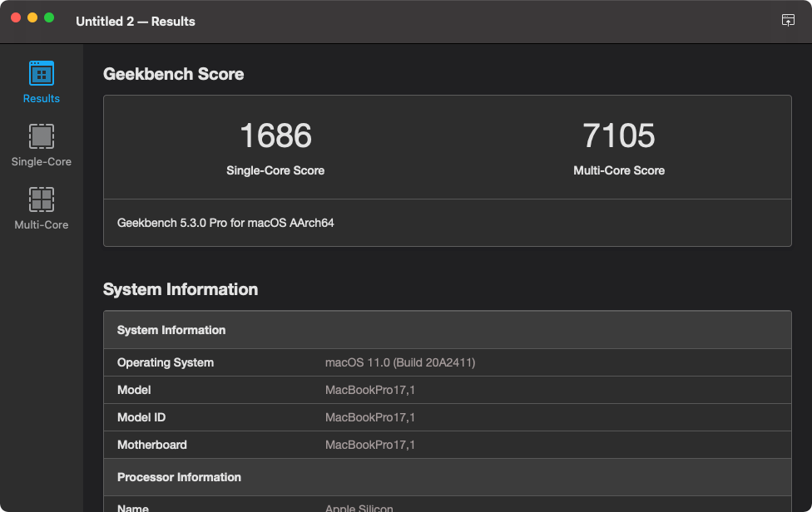Click the Geekbench Score heading
This screenshot has width=812, height=512.
pyautogui.click(x=174, y=74)
